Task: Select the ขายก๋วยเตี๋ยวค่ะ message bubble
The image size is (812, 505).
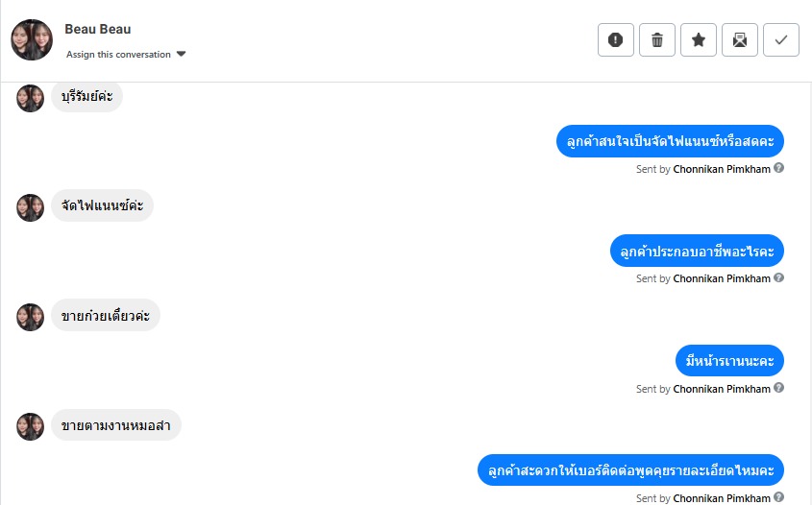Action: click(x=106, y=316)
